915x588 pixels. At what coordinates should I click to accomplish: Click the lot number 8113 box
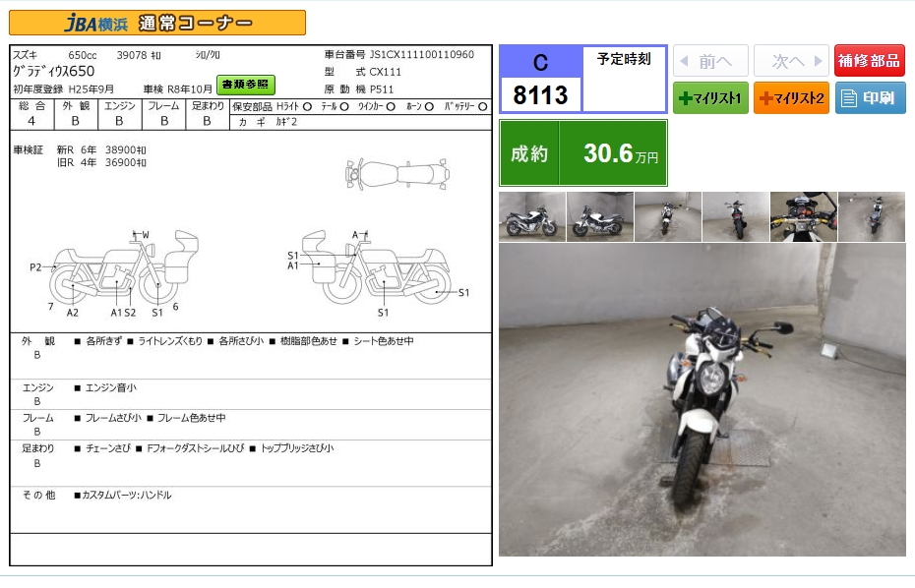540,94
